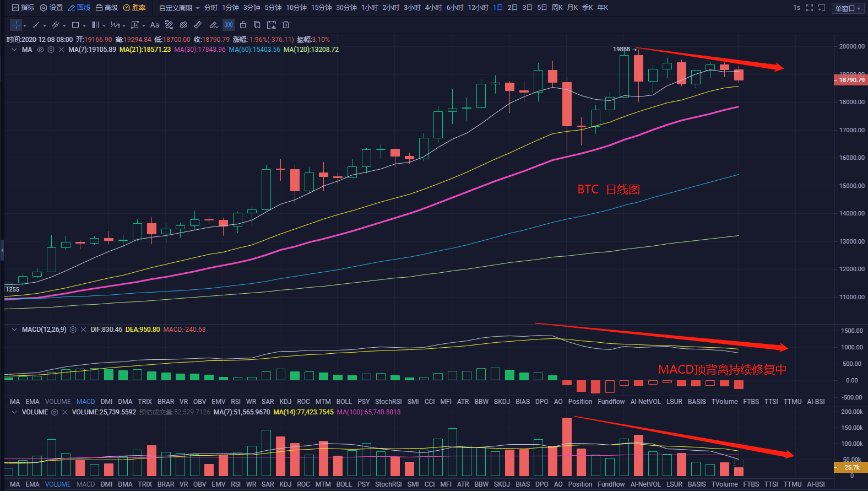This screenshot has height=491, width=868.
Task: Select the 1s refresh interval
Action: pos(796,8)
